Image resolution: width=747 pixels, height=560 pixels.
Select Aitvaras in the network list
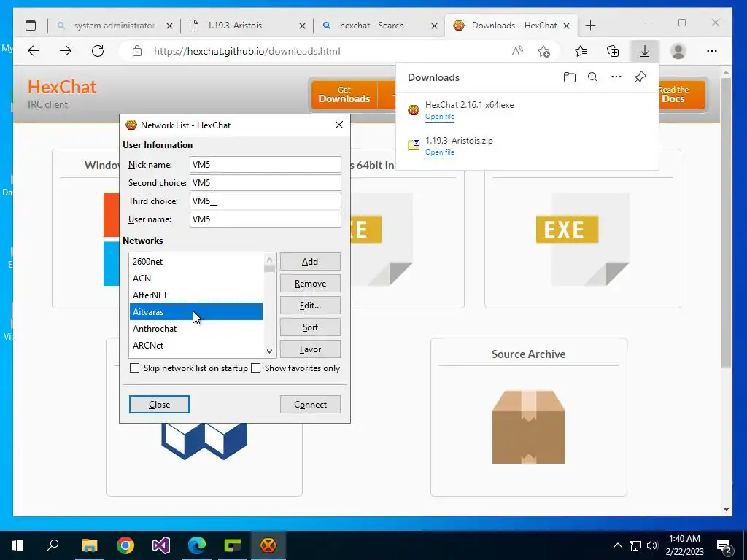pos(196,312)
